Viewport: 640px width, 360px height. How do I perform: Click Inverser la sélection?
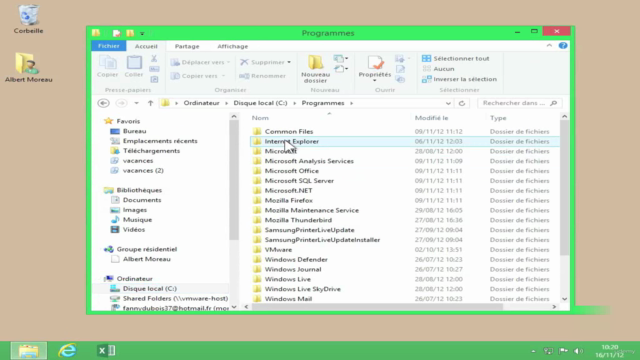click(x=460, y=79)
